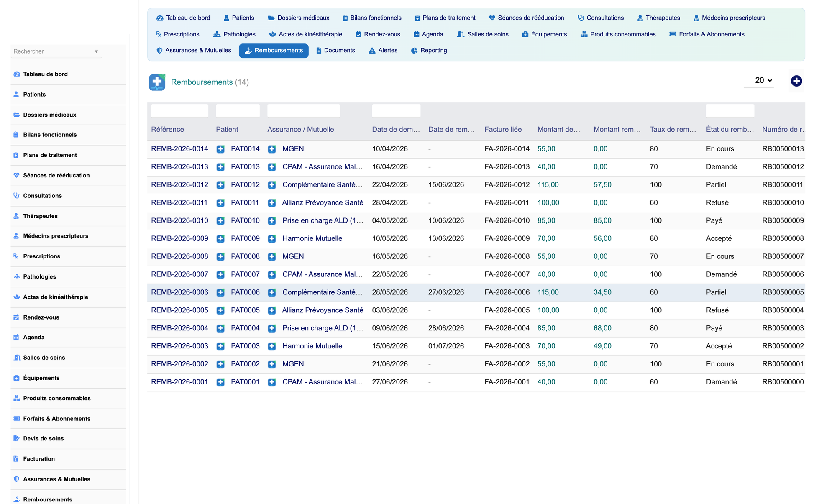Click number RB00500009
Image resolution: width=814 pixels, height=504 pixels.
(x=783, y=221)
